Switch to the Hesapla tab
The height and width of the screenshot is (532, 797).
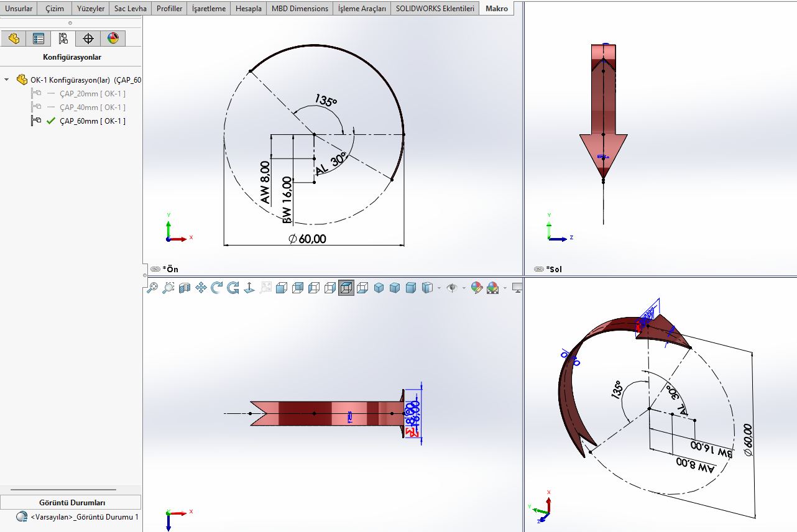point(249,9)
